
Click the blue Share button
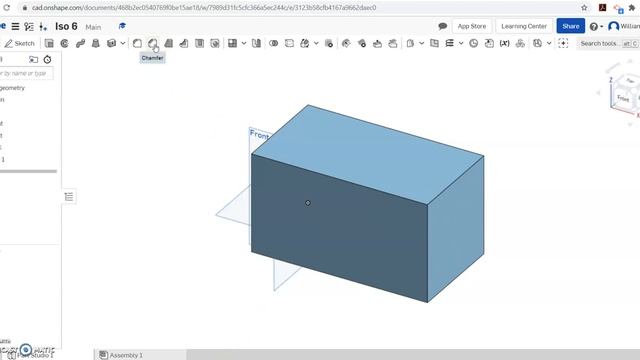(571, 26)
